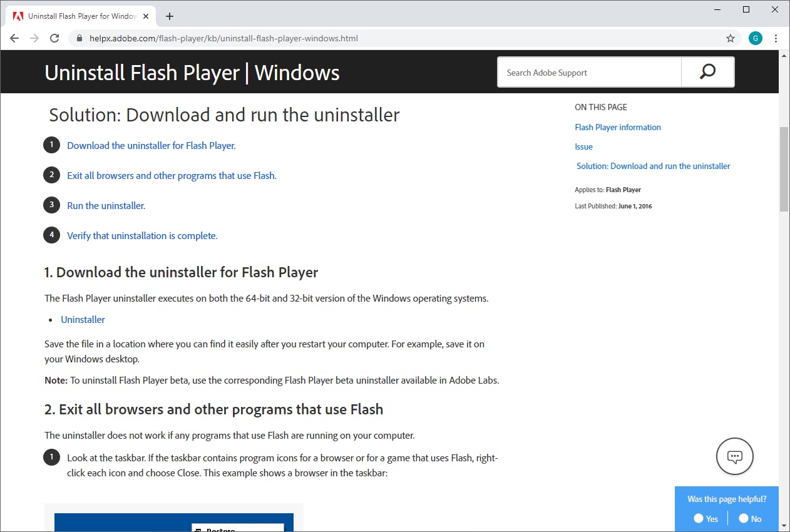Click 'Last Published: June 1, 2016' text
Screen dimensions: 790x532
click(x=613, y=206)
